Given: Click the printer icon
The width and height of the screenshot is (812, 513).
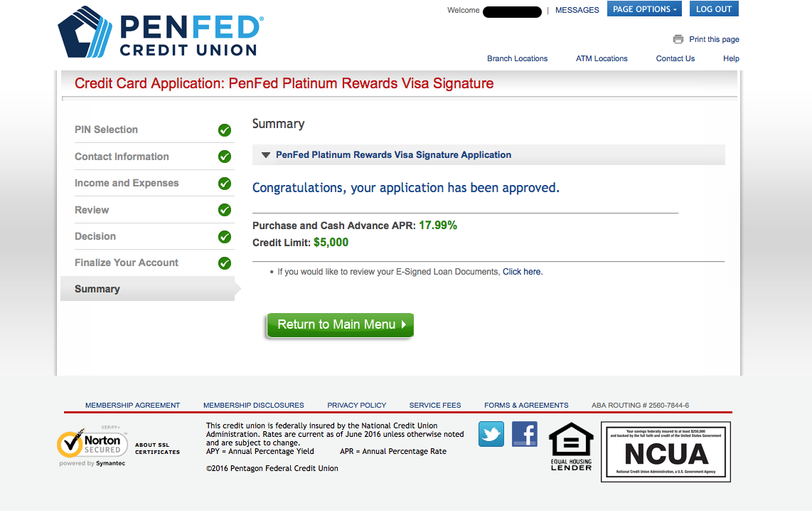Looking at the screenshot, I should [678, 40].
